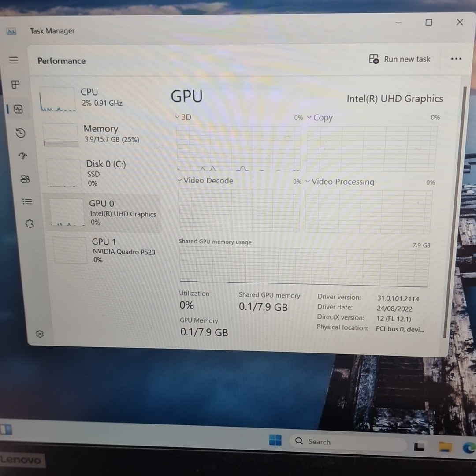This screenshot has width=476, height=476.
Task: Click the taskbar Search box
Action: tap(348, 442)
